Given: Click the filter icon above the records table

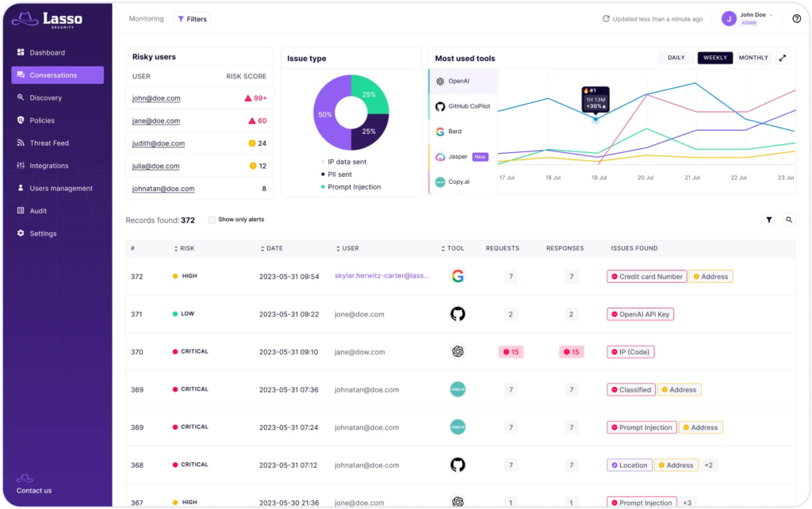Looking at the screenshot, I should pyautogui.click(x=768, y=220).
